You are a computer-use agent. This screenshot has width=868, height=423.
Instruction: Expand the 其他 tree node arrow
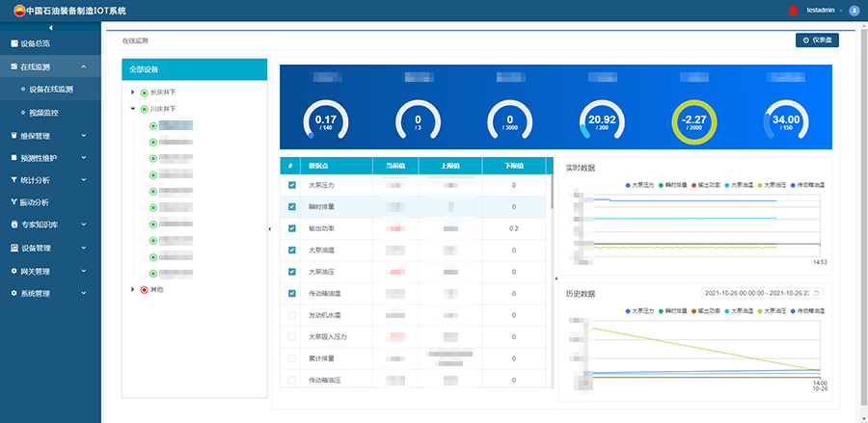pyautogui.click(x=132, y=289)
